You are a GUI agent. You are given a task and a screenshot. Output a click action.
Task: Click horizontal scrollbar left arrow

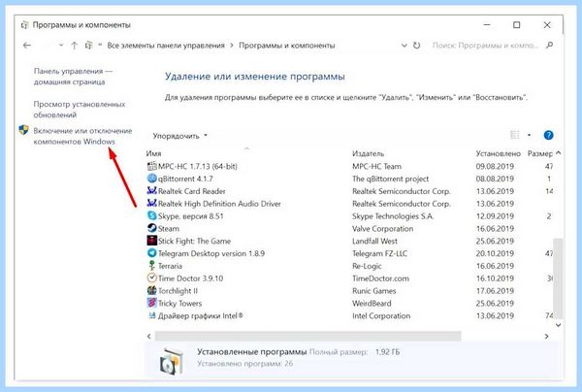point(148,336)
